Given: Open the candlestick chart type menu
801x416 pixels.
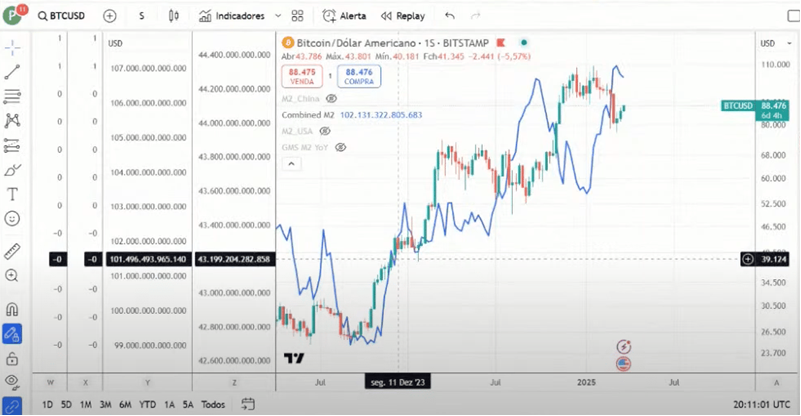Looking at the screenshot, I should [x=174, y=16].
